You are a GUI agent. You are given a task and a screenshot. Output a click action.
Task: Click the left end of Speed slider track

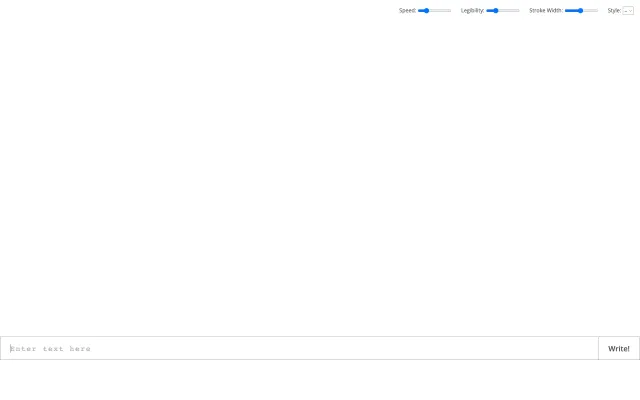(419, 10)
